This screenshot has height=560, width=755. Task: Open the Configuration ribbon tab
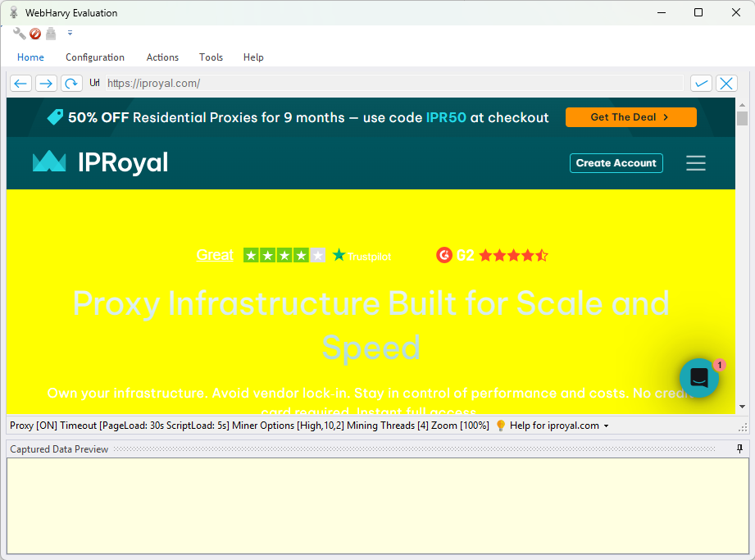pos(95,57)
